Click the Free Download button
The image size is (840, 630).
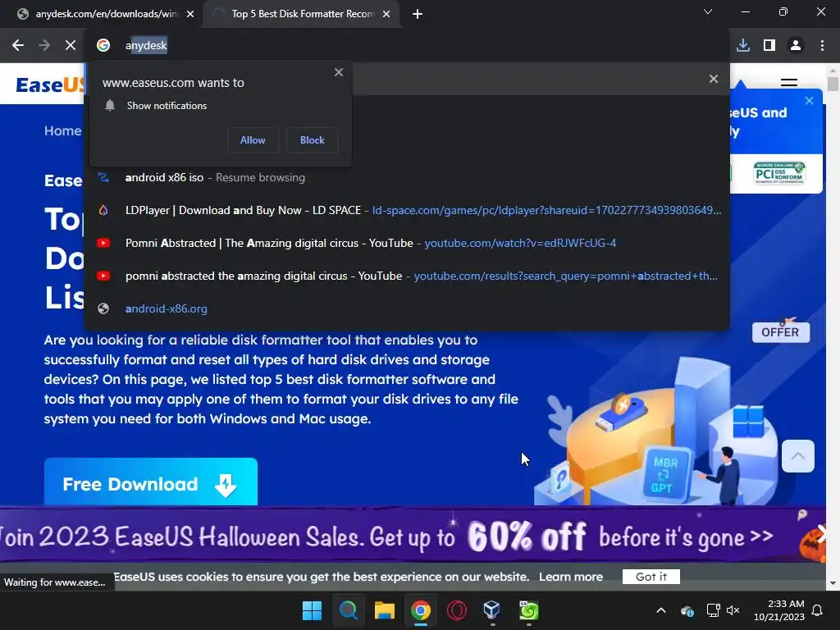pos(151,482)
